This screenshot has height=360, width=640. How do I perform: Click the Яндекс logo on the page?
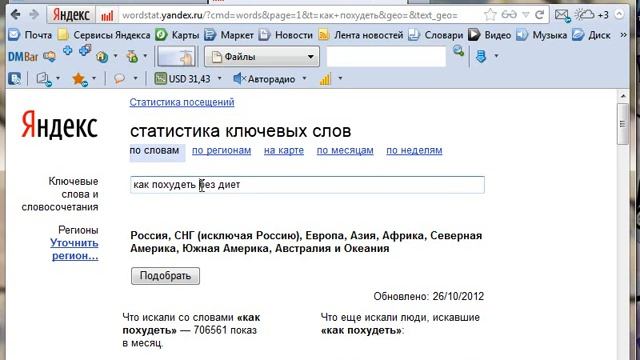60,125
